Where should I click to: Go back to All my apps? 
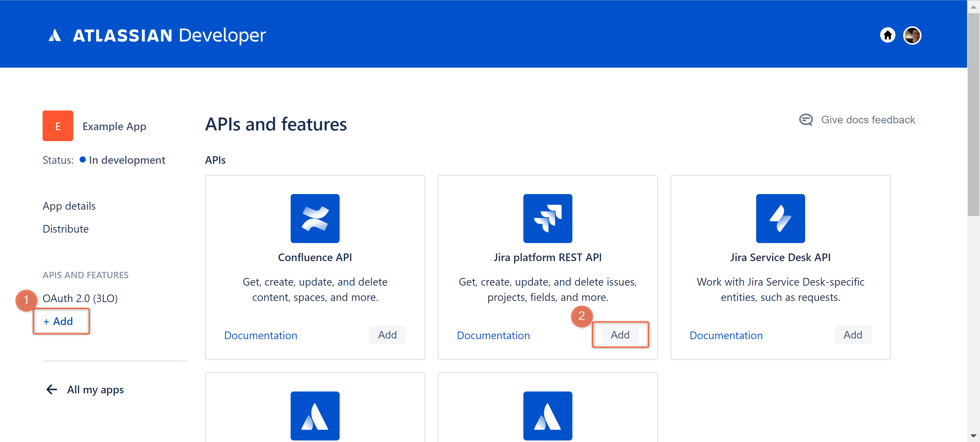point(96,390)
